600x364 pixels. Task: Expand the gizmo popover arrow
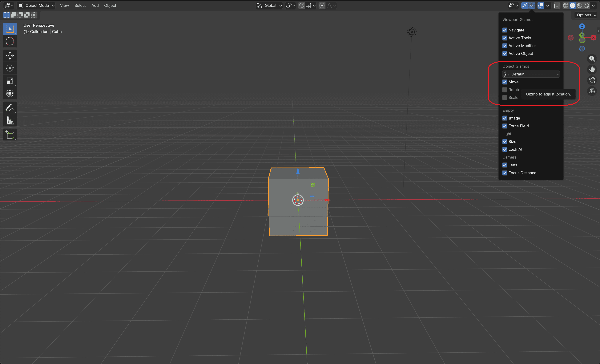[531, 5]
